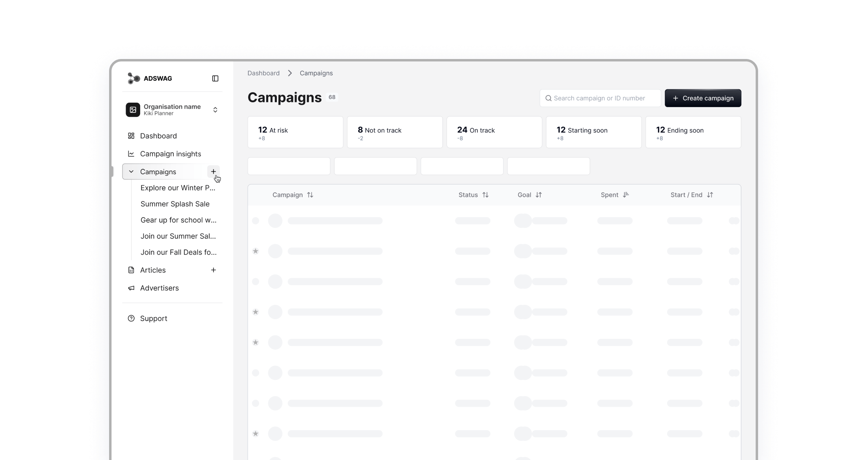Select the 8 Not on track card
The height and width of the screenshot is (460, 868).
(x=395, y=132)
